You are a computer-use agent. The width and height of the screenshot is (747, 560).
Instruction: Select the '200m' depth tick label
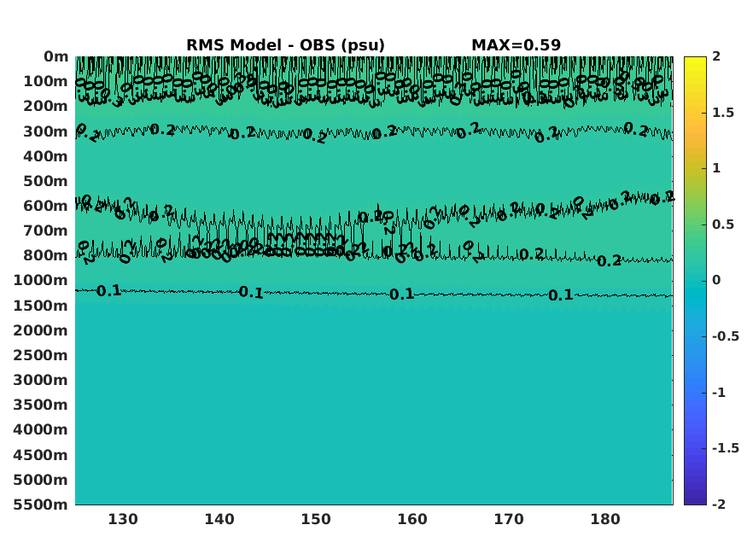coord(46,106)
